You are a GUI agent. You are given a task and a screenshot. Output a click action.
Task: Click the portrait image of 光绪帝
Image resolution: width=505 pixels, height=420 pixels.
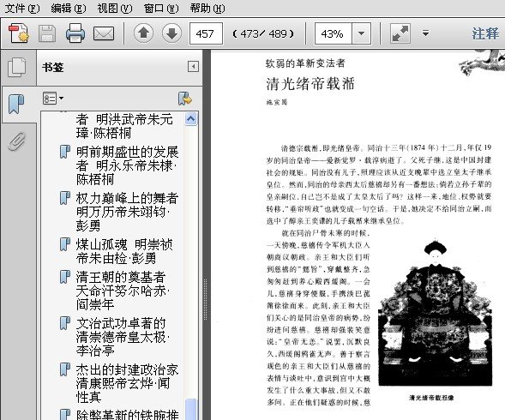pyautogui.click(x=435, y=312)
